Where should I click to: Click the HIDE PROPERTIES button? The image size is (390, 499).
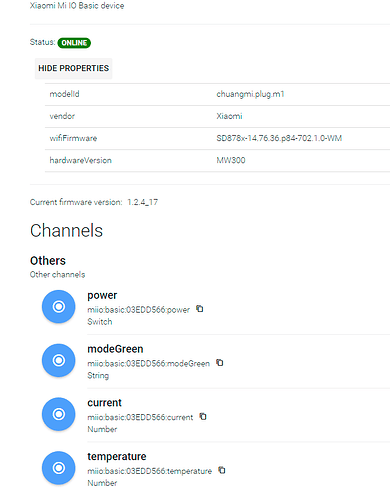73,68
